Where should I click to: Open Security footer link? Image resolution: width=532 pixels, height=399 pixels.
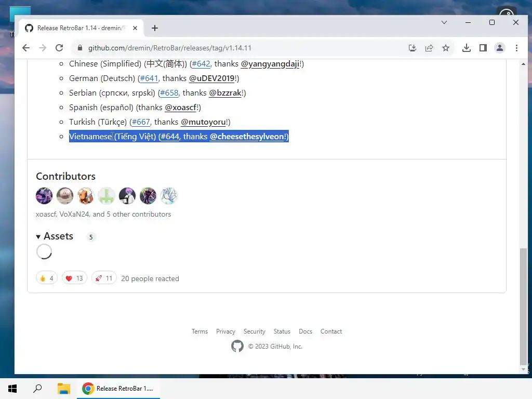pos(255,331)
